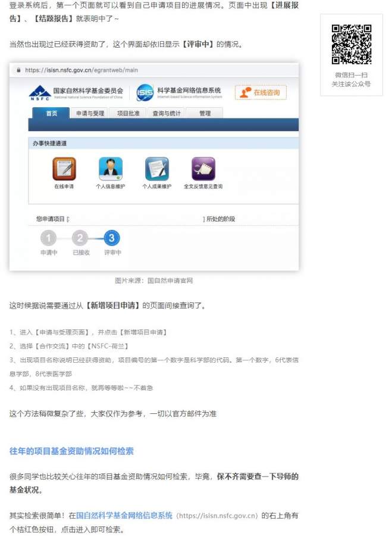392x536 pixels.
Task: Click the ISIS globe logo
Action: (x=145, y=93)
